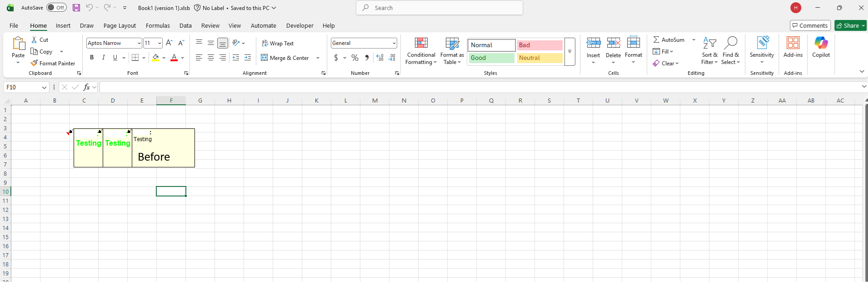
Task: Apply Top Align to cell
Action: pos(199,43)
